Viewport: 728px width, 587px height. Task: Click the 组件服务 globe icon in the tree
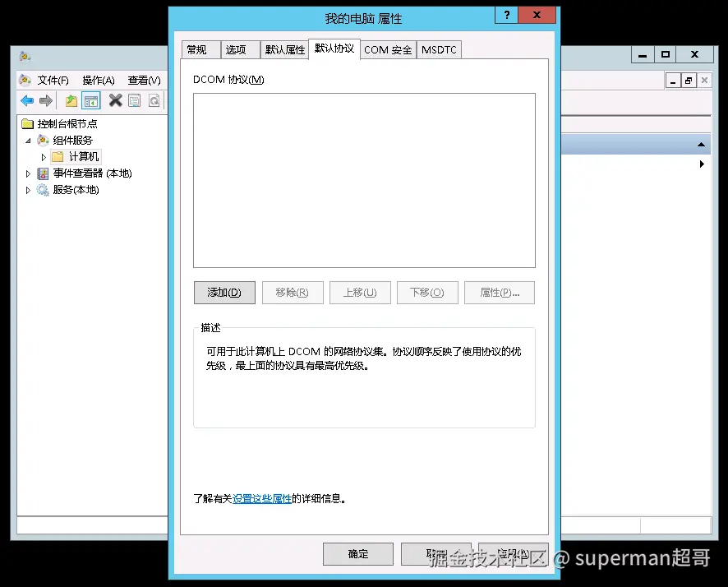pos(44,140)
